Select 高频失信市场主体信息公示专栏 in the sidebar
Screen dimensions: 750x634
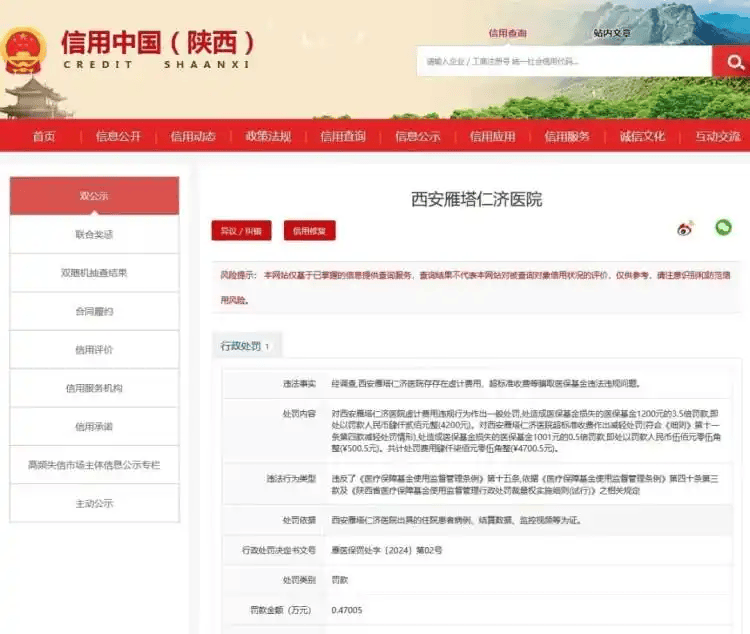94,465
